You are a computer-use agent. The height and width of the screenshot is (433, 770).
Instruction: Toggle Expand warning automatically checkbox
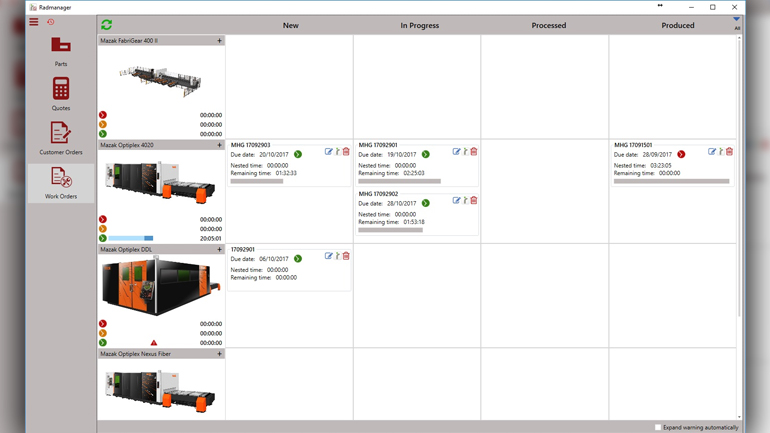click(x=658, y=428)
